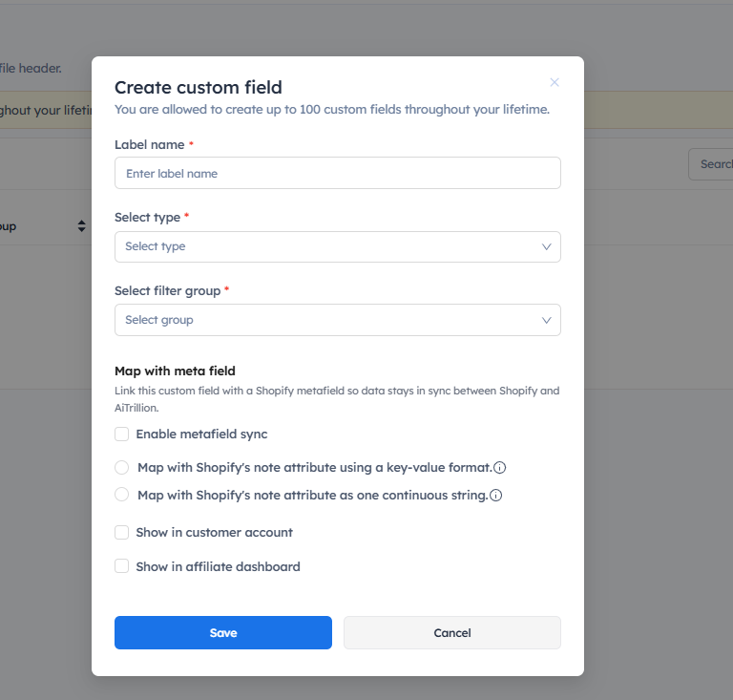This screenshot has height=700, width=733.
Task: Click chevron arrow in Select type field
Action: 547,246
